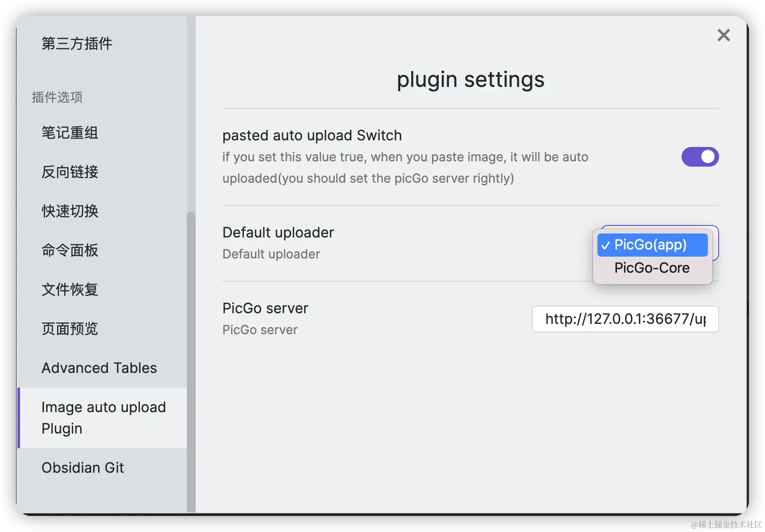Image resolution: width=765 pixels, height=532 pixels.
Task: Click the plugin settings heading
Action: click(x=471, y=80)
